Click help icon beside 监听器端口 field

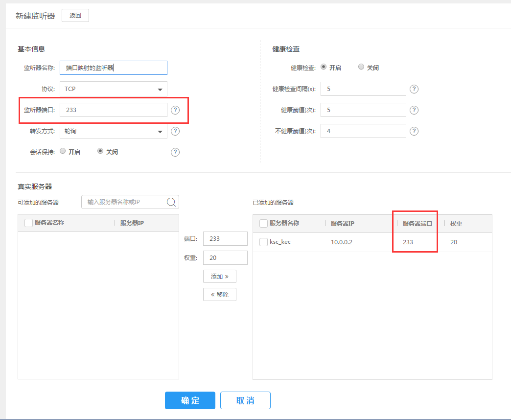pyautogui.click(x=175, y=110)
